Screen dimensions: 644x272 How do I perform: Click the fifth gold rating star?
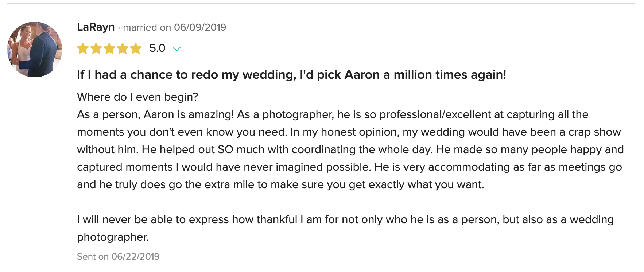click(x=136, y=48)
